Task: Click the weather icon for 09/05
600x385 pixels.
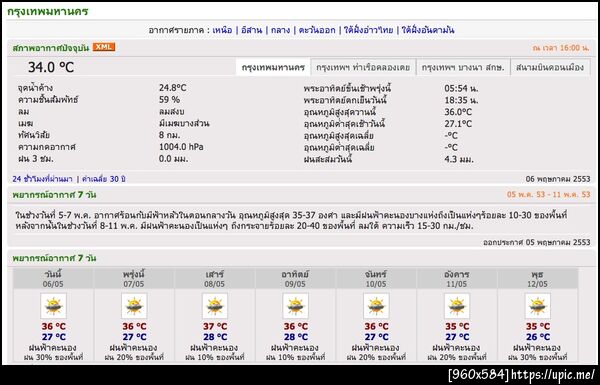Action: coord(295,306)
